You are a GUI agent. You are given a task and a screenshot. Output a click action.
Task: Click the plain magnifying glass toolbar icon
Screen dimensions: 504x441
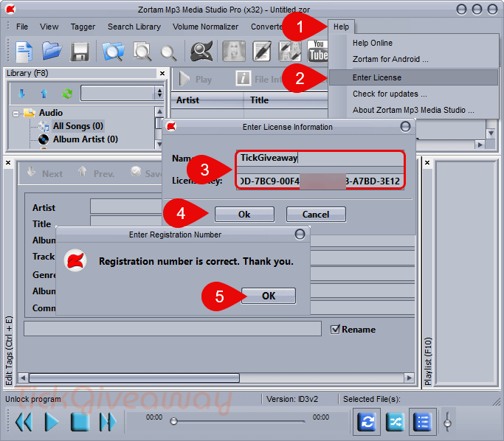coord(168,53)
